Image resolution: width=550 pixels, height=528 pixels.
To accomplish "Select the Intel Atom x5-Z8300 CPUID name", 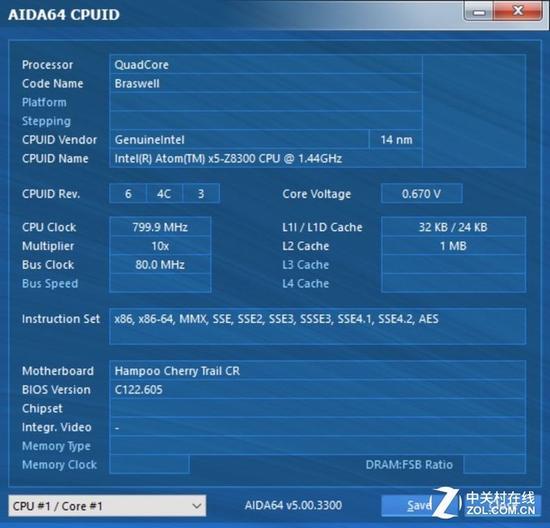I will pos(228,159).
